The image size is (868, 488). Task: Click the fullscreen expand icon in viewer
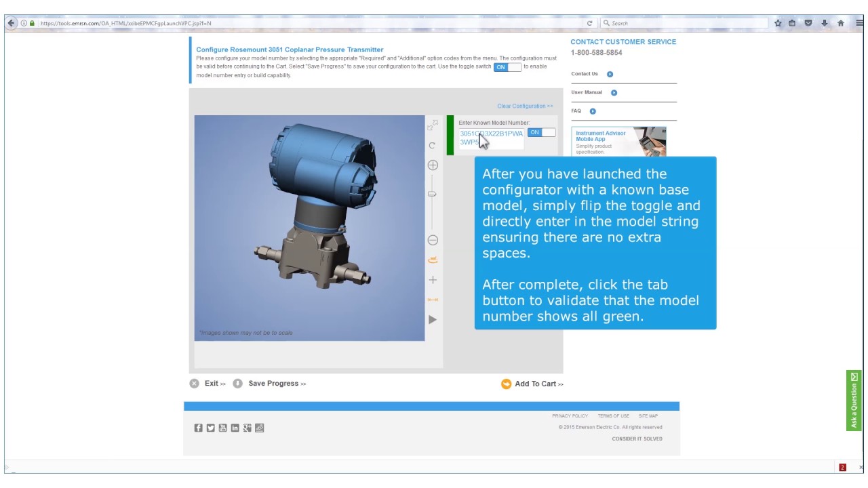coord(433,125)
